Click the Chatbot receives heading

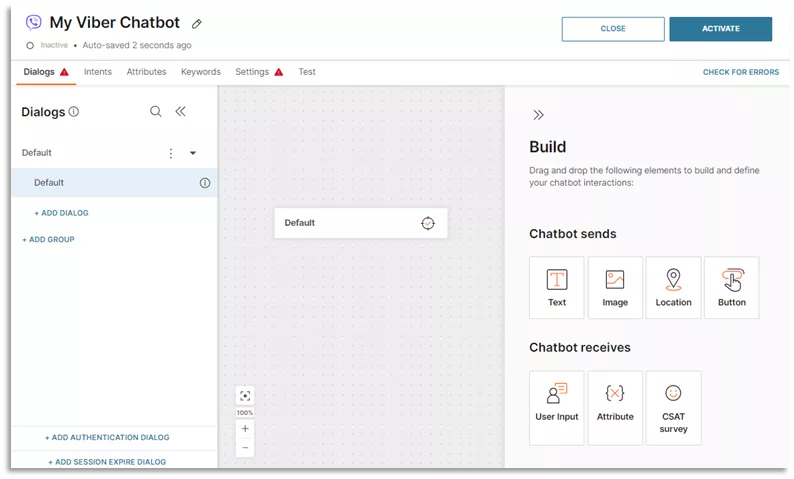click(x=580, y=347)
